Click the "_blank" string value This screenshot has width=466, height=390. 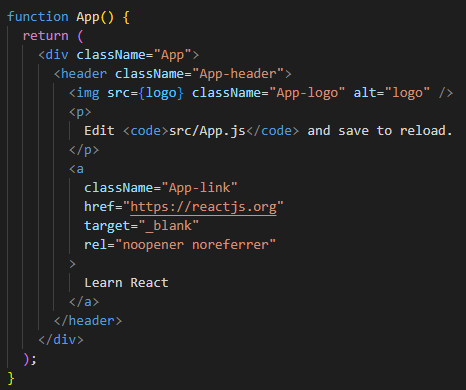169,226
